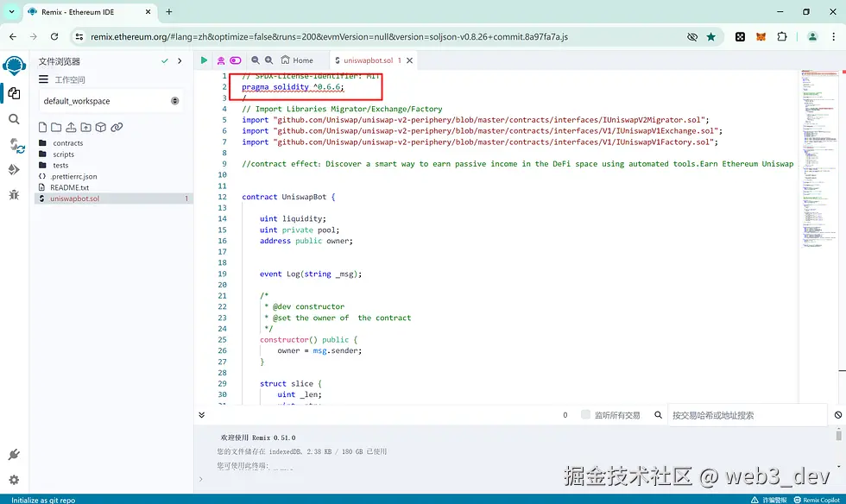Screen dimensions: 846x504
Task: Click the browser address bar URL
Action: coord(329,37)
